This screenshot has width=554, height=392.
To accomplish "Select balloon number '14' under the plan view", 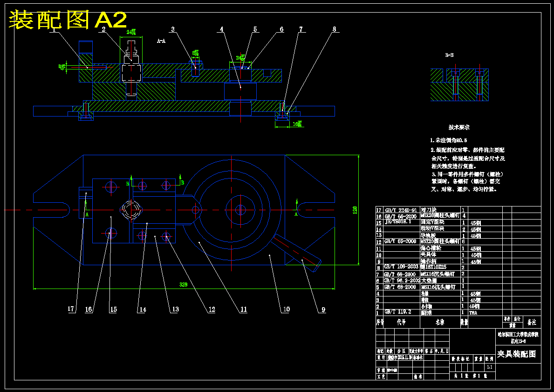I will [143, 309].
